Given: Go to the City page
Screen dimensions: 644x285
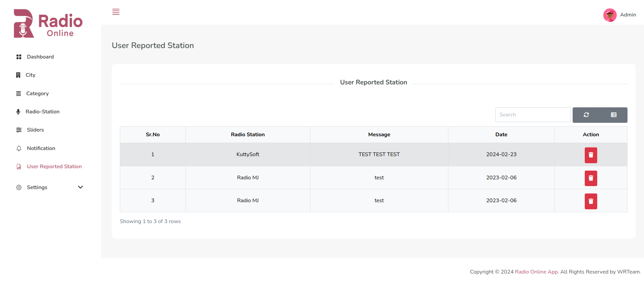Looking at the screenshot, I should pyautogui.click(x=30, y=75).
